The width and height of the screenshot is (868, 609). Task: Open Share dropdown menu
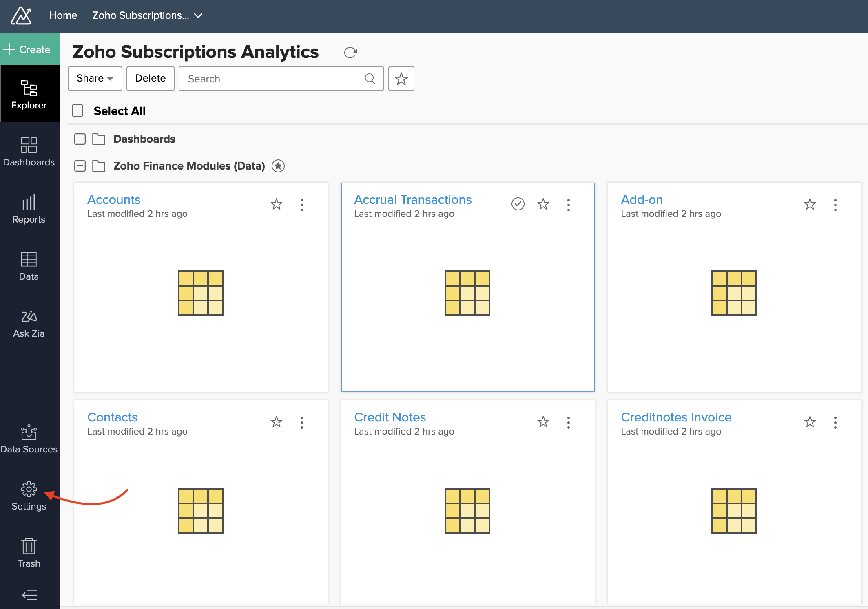tap(94, 78)
